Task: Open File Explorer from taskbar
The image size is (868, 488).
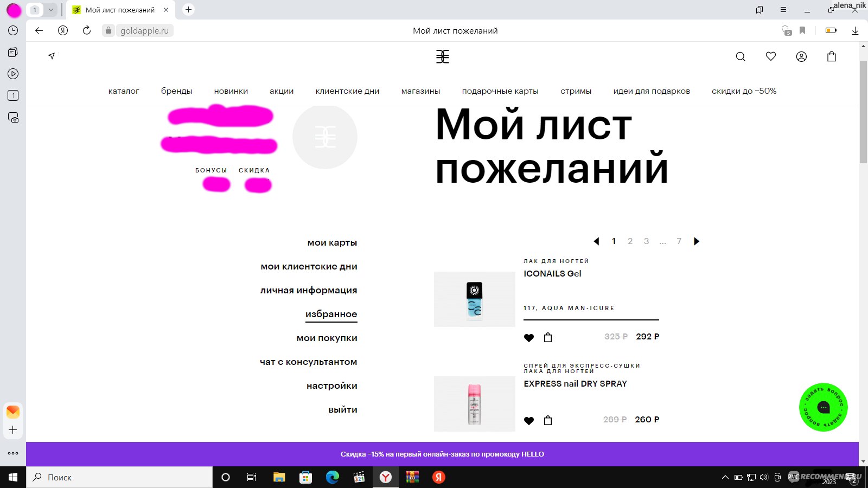Action: pyautogui.click(x=279, y=477)
